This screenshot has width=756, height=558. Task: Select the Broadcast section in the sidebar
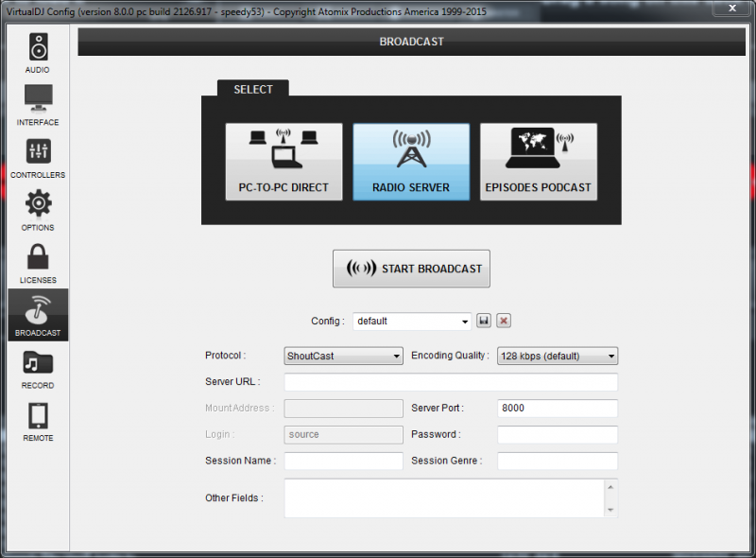(38, 315)
